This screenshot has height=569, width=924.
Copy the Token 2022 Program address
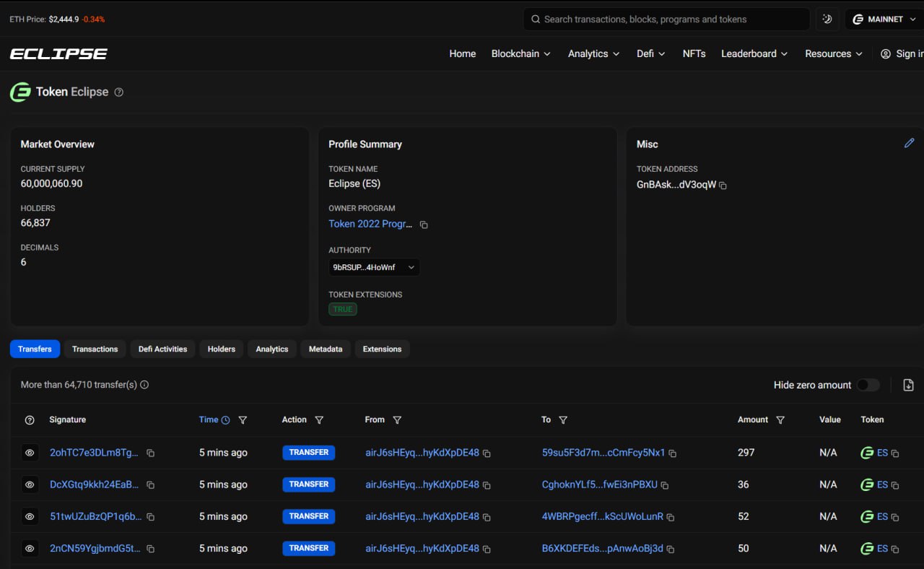424,225
